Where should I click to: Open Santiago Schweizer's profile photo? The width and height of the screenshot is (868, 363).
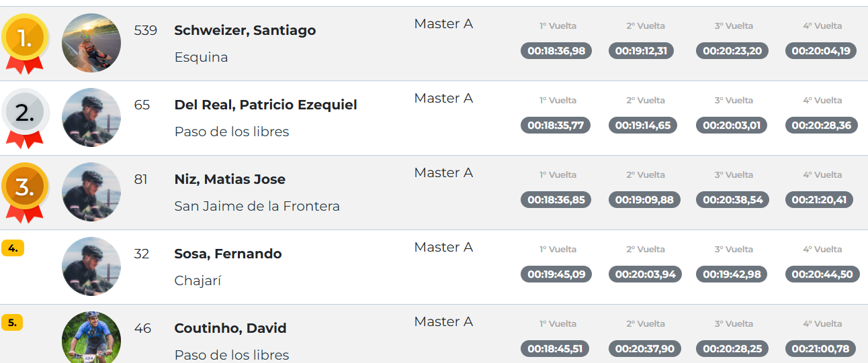pyautogui.click(x=91, y=43)
